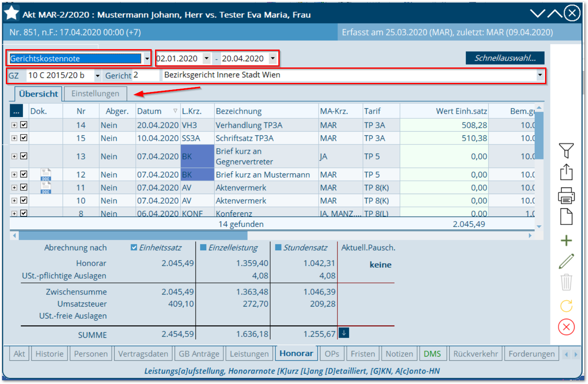
Task: Add a new entry with green plus
Action: [566, 240]
